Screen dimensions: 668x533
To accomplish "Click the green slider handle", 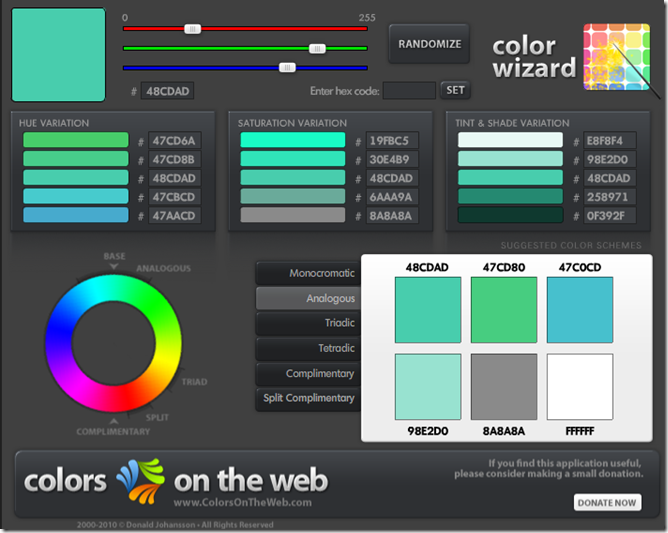I will click(317, 48).
